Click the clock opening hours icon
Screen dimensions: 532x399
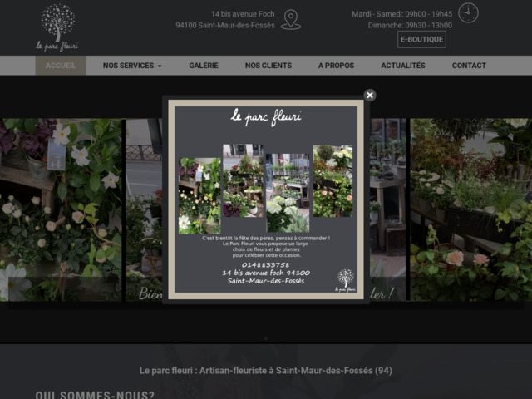point(468,13)
